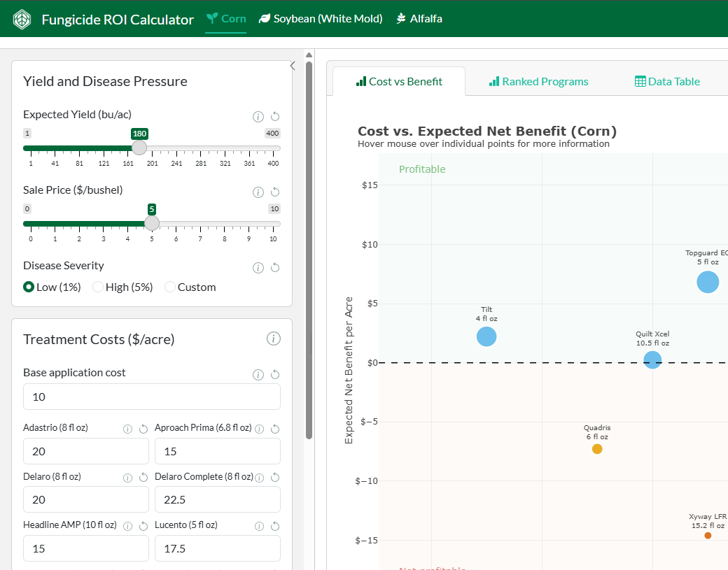Show info for Delaro Complete
The image size is (728, 570).
(260, 478)
